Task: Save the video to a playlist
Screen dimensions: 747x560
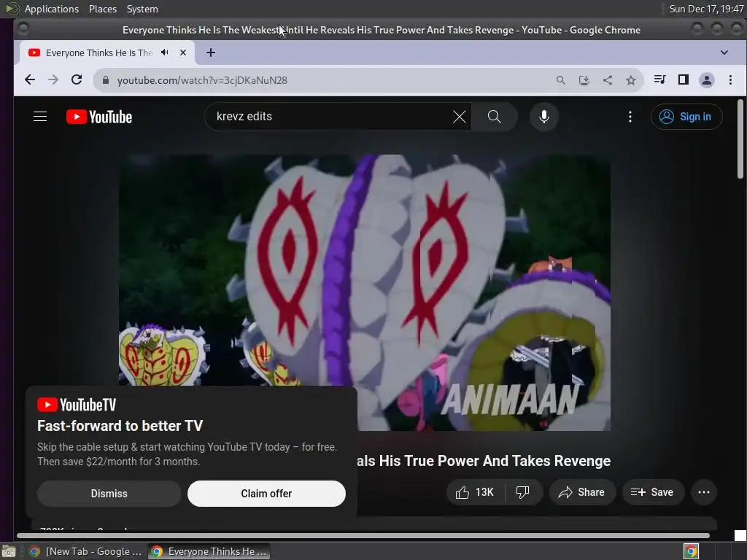Action: [653, 492]
